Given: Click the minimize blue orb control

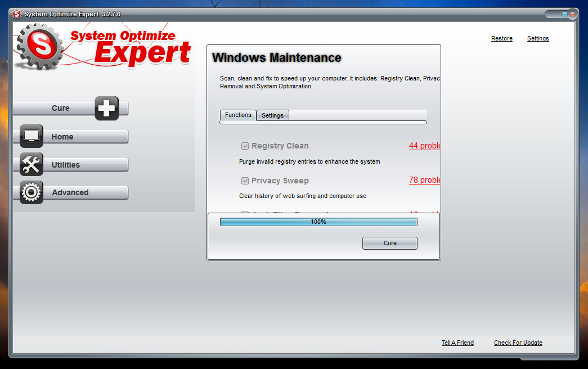Looking at the screenshot, I should point(564,14).
